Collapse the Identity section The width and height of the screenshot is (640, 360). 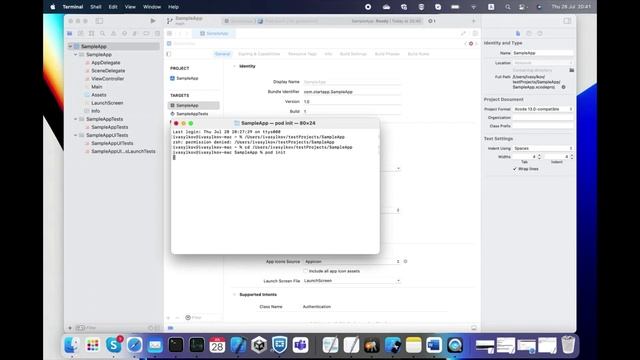[234, 66]
